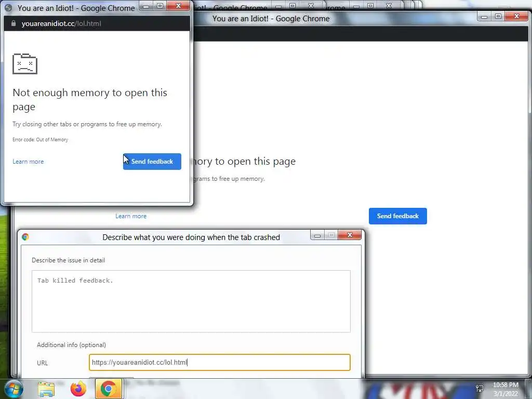
Task: Follow Learn more in the large background window
Action: (x=131, y=216)
